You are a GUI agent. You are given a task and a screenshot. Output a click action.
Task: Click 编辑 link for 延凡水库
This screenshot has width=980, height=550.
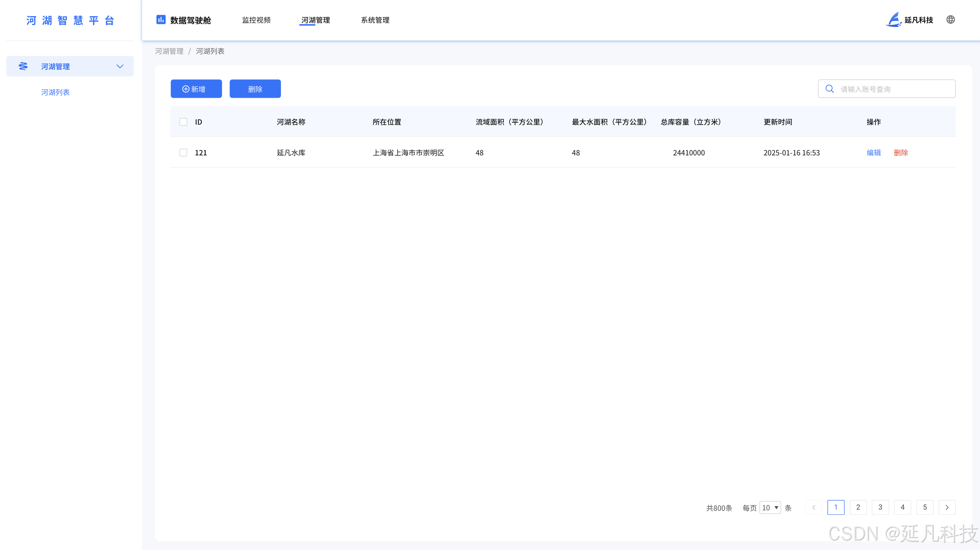(x=874, y=153)
